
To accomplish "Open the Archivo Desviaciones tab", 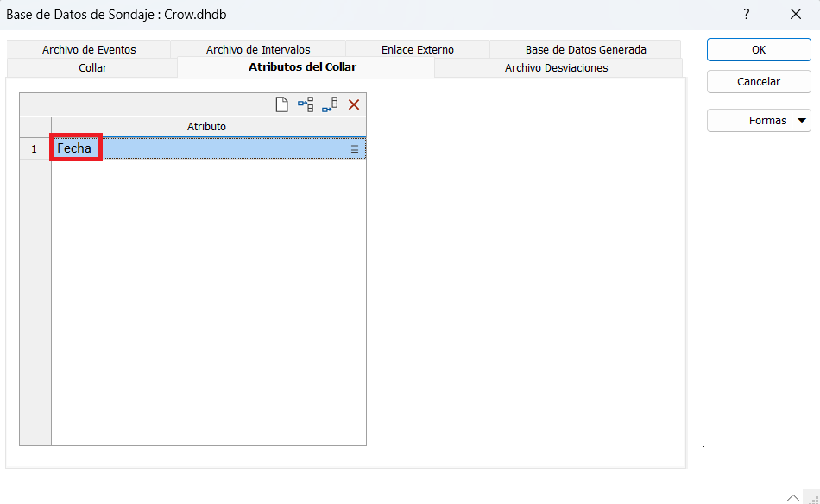I will click(x=556, y=68).
